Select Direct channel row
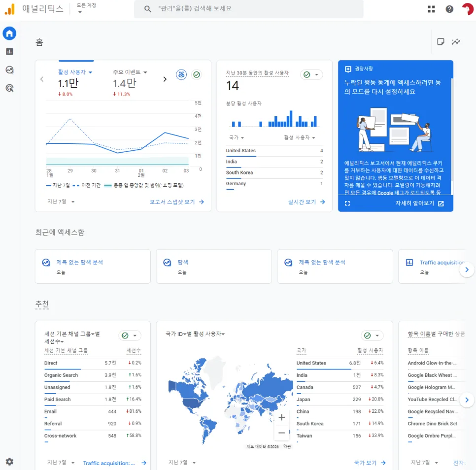The image size is (476, 470). pos(93,363)
